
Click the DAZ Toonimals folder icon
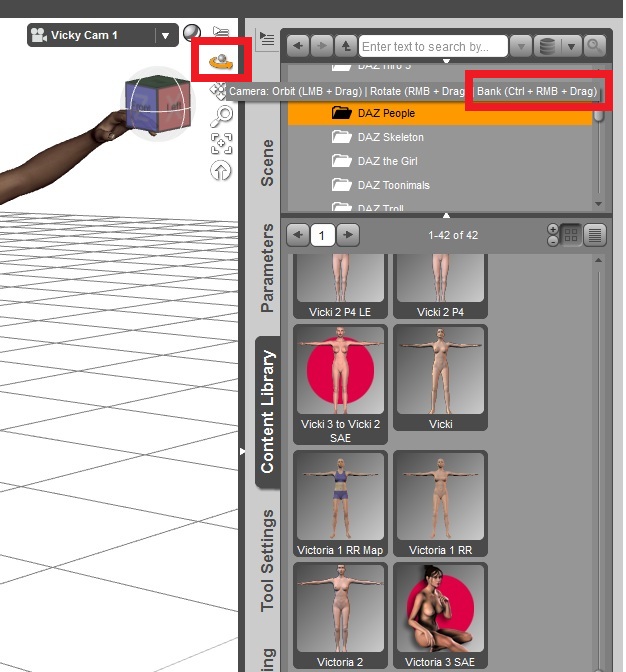pyautogui.click(x=341, y=185)
